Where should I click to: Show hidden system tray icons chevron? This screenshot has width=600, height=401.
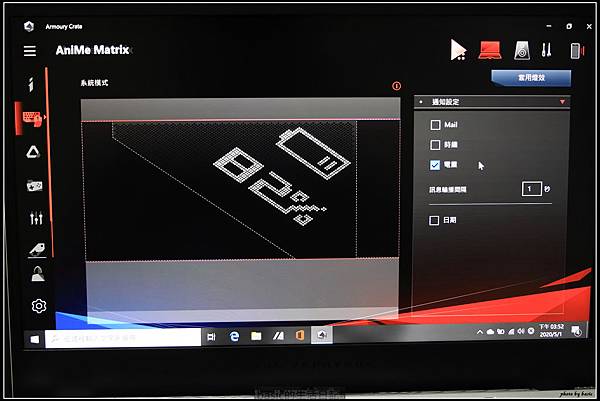click(x=480, y=332)
